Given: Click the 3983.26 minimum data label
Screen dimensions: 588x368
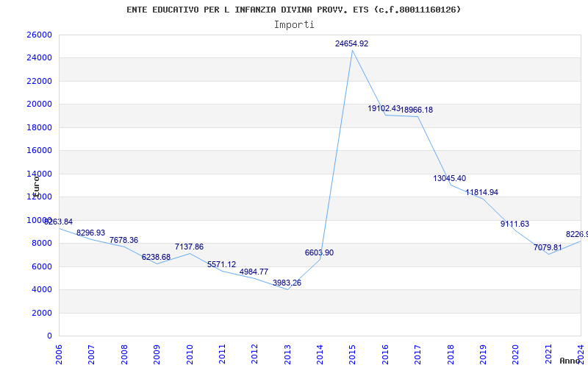Looking at the screenshot, I should 287,283.
